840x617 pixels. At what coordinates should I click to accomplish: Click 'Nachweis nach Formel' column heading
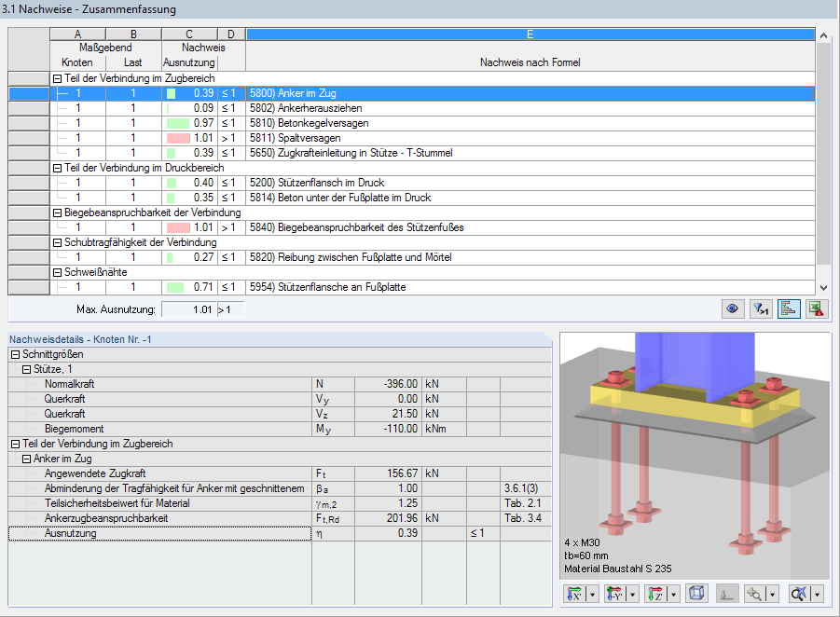tap(530, 62)
